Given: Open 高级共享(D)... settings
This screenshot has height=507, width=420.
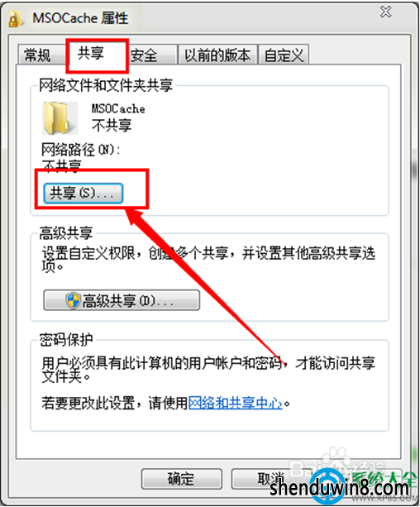Looking at the screenshot, I should click(122, 300).
